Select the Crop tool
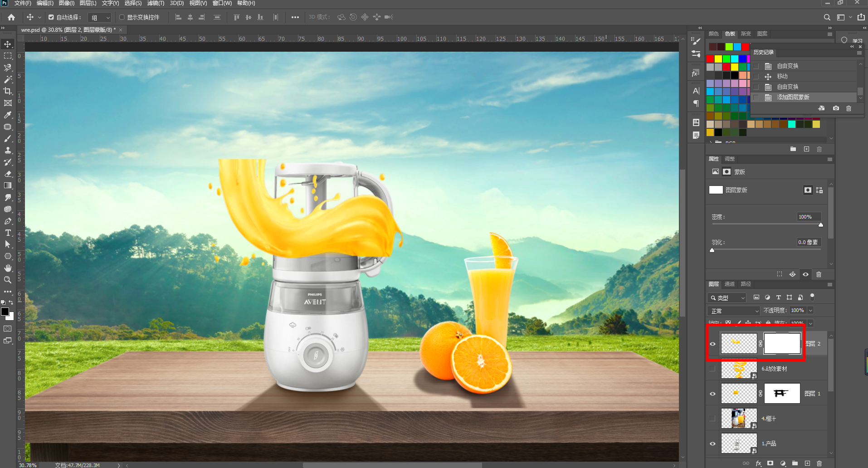This screenshot has width=868, height=468. 8,91
